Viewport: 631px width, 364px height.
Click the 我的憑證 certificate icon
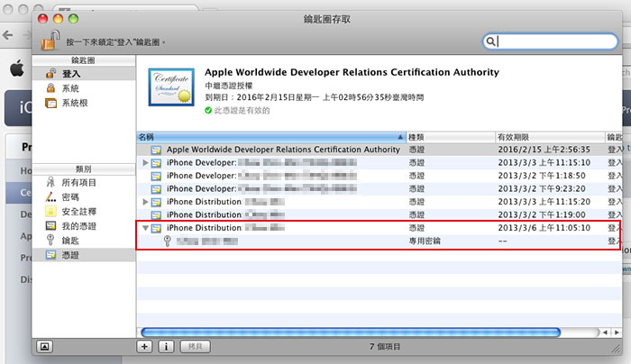click(x=50, y=226)
